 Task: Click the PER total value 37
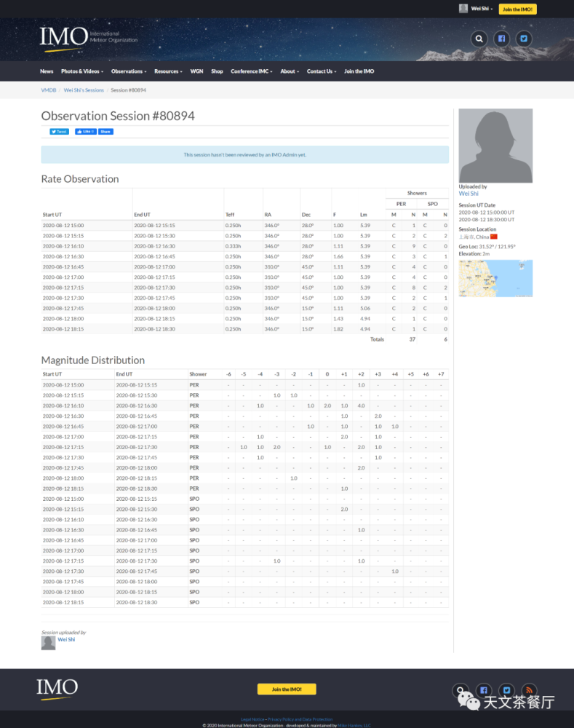point(412,339)
